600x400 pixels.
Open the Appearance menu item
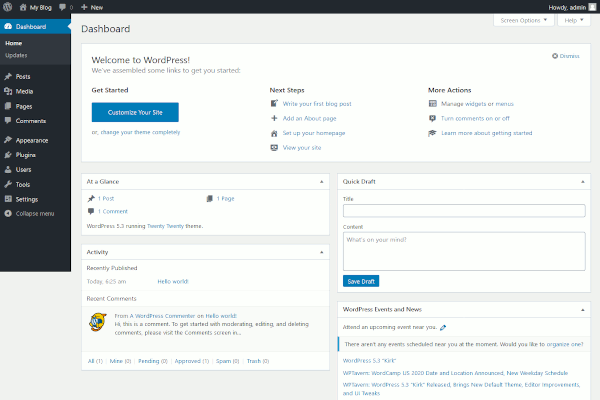coord(31,140)
